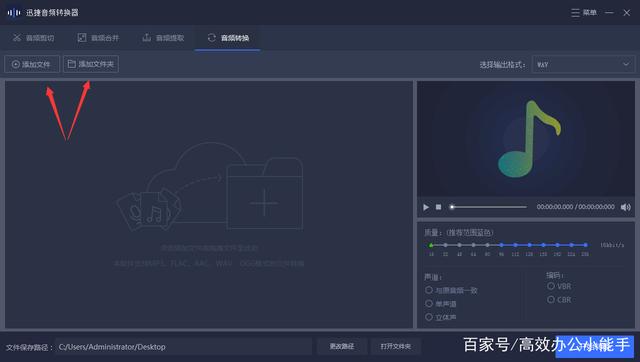The width and height of the screenshot is (640, 362).
Task: Click the 添加文件夹 button
Action: (x=91, y=64)
